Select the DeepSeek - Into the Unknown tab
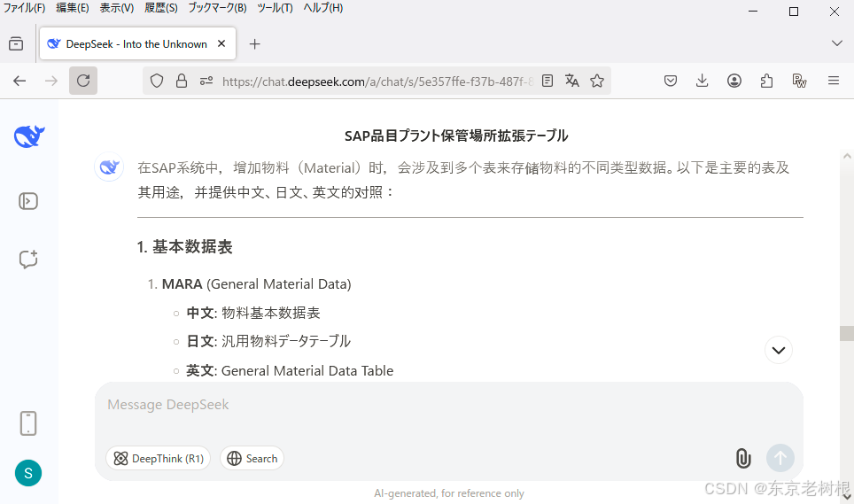The height and width of the screenshot is (504, 854). coord(137,43)
